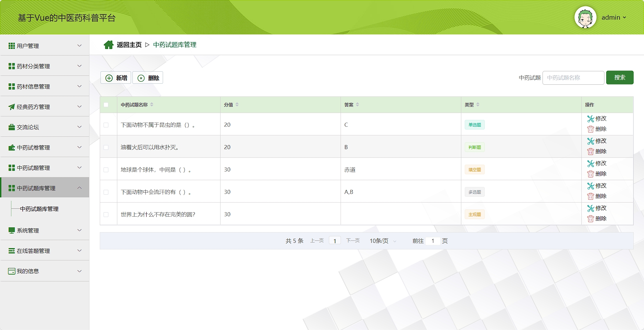Click the 新增 button
The width and height of the screenshot is (644, 330).
pos(116,78)
